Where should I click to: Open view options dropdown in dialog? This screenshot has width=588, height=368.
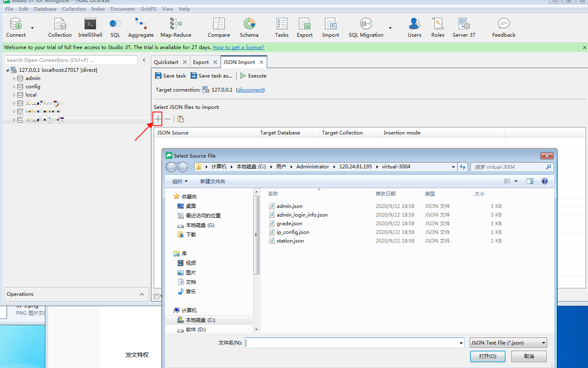(x=516, y=181)
